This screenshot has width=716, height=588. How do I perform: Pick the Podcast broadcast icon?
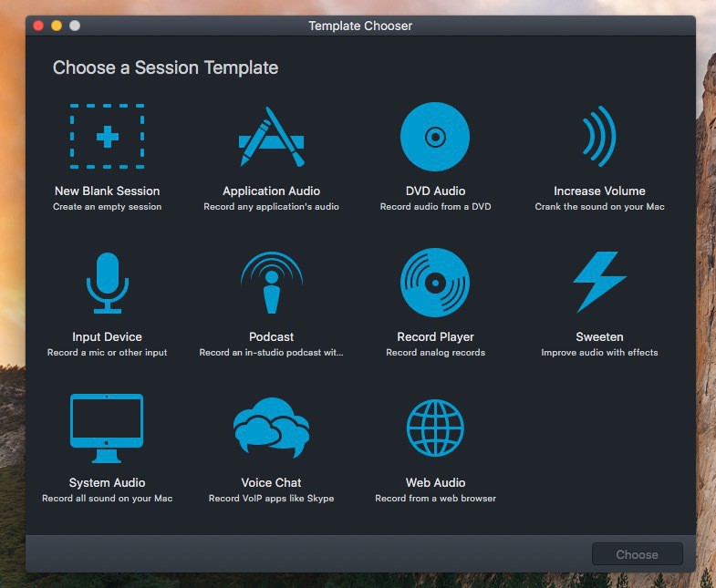pos(271,282)
